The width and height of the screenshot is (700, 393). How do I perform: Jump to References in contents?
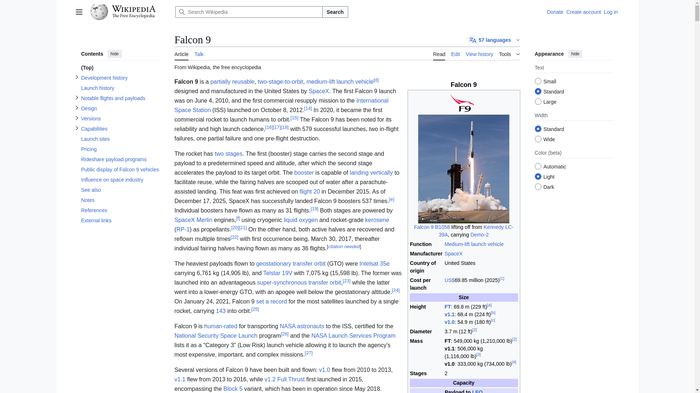coord(94,210)
